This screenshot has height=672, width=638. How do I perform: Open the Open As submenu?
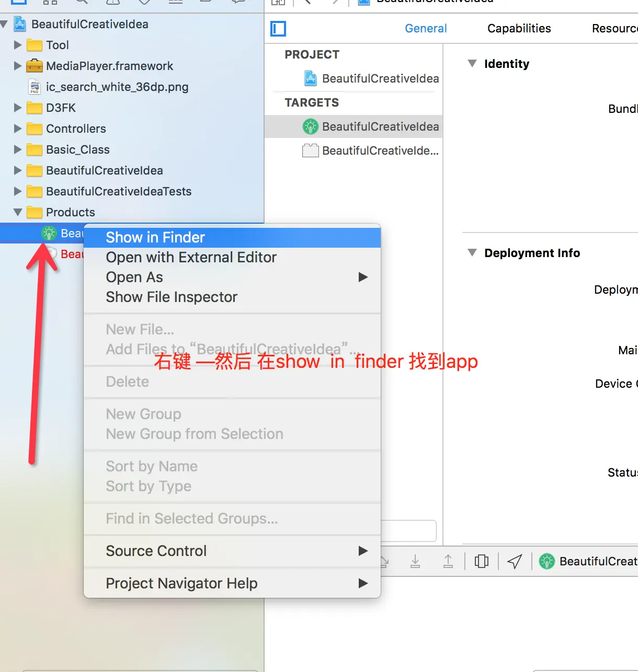click(x=232, y=277)
